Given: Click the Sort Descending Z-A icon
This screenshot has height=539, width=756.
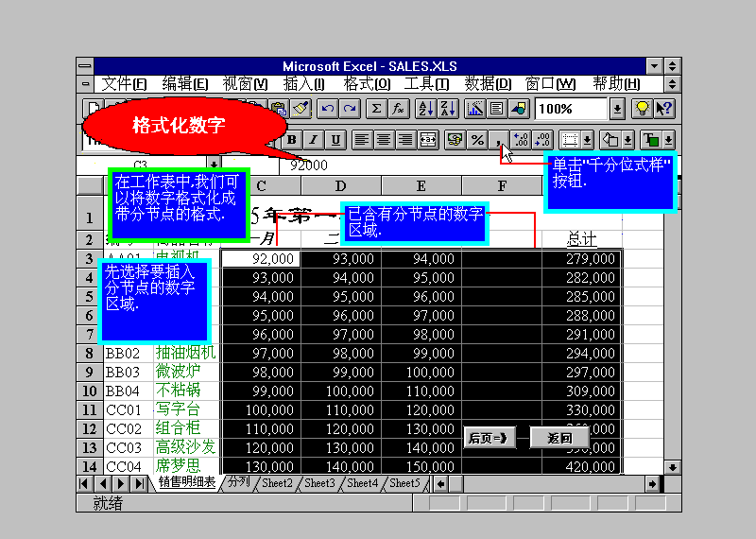Looking at the screenshot, I should [x=447, y=109].
